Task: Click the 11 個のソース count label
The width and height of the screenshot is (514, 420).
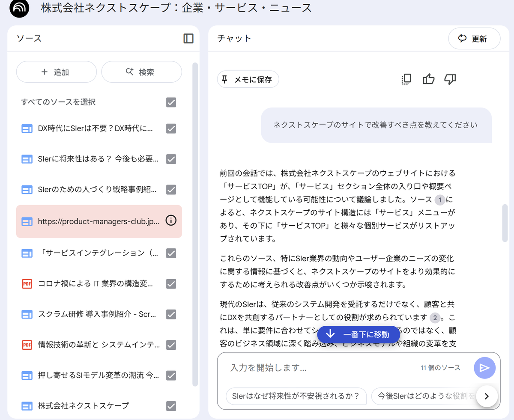Action: [x=440, y=368]
